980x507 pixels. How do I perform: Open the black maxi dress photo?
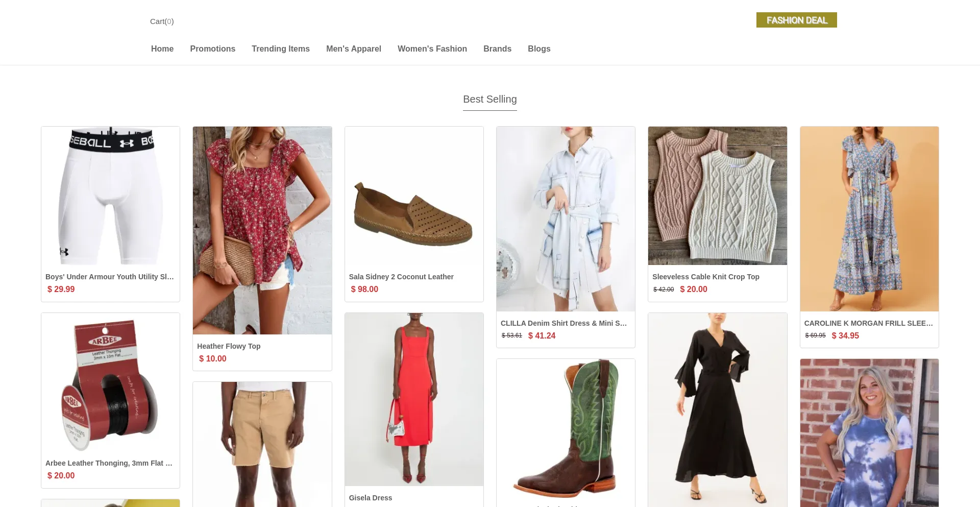click(717, 409)
